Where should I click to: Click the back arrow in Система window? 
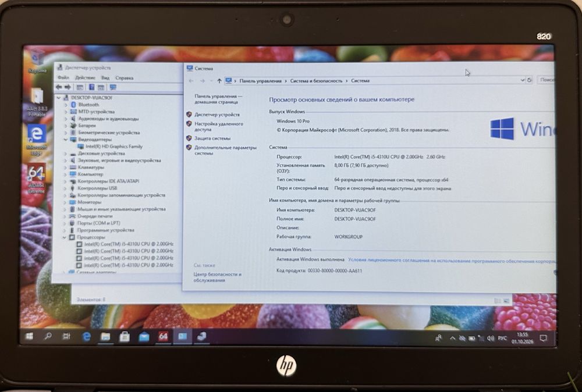pyautogui.click(x=191, y=81)
